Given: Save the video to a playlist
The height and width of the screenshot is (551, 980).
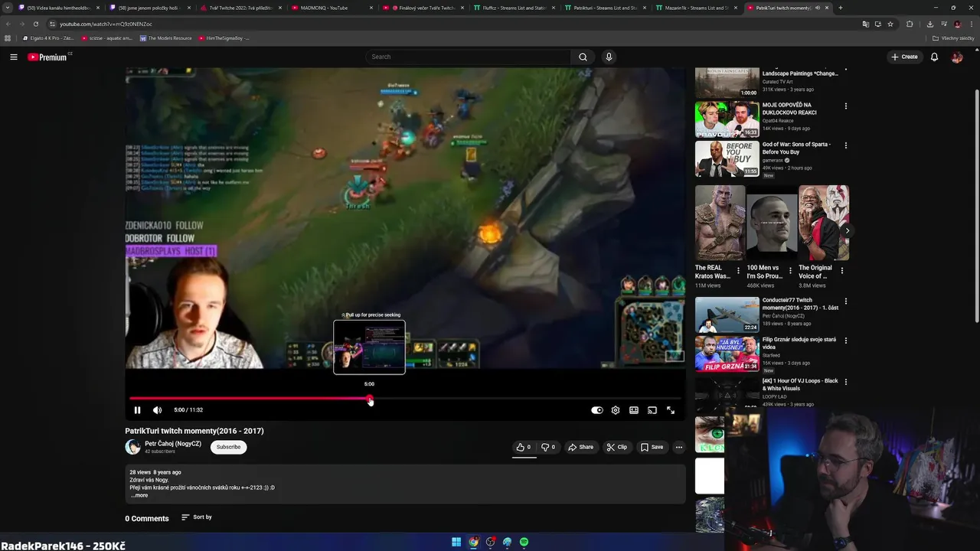Looking at the screenshot, I should (652, 447).
